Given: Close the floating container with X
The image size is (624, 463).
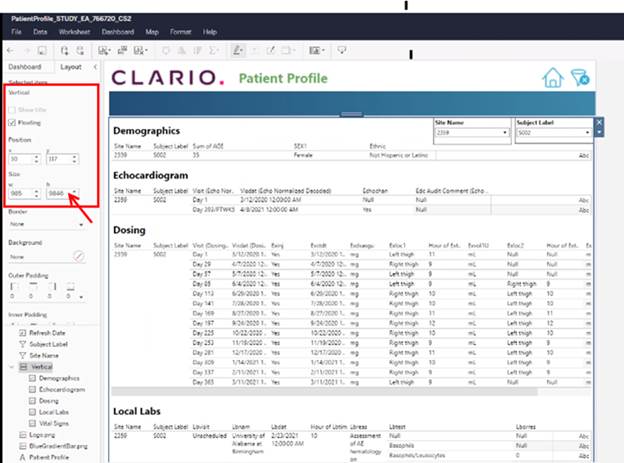Looking at the screenshot, I should tap(599, 122).
